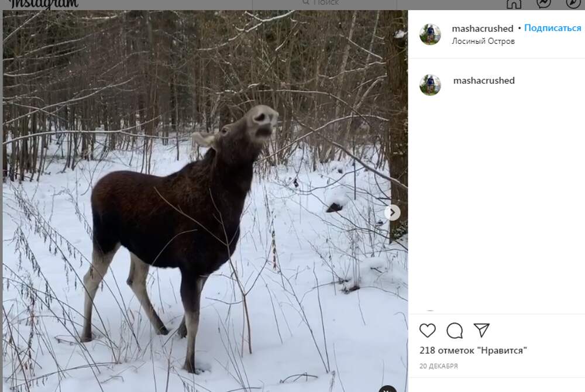Open the Explore compass icon
This screenshot has height=392, width=585.
point(574,4)
